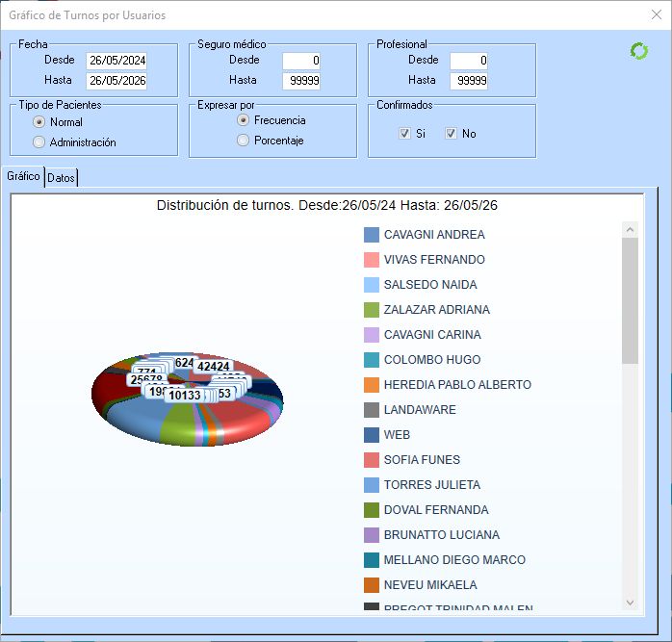Image resolution: width=672 pixels, height=642 pixels.
Task: Select legend entry CAVAGNI ANDREA
Action: pyautogui.click(x=434, y=235)
